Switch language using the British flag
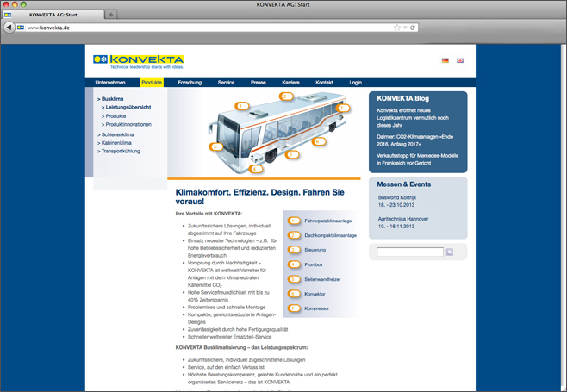This screenshot has width=567, height=392. coord(460,60)
